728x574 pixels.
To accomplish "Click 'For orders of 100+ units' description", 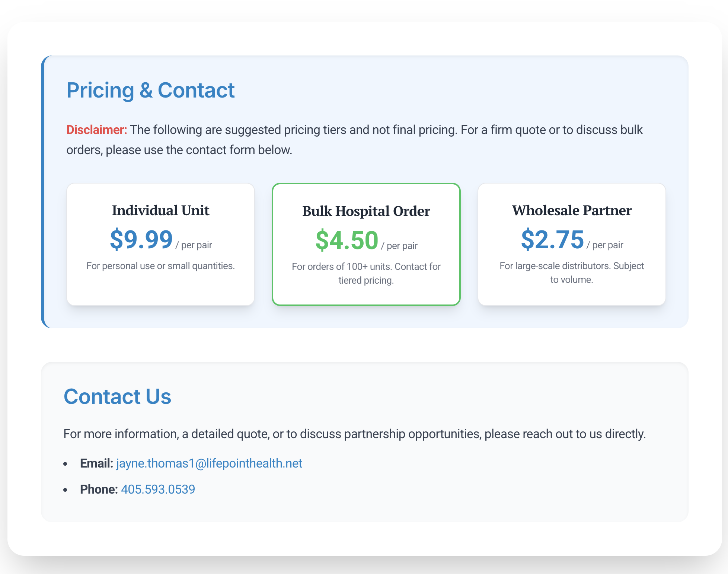I will (x=366, y=273).
